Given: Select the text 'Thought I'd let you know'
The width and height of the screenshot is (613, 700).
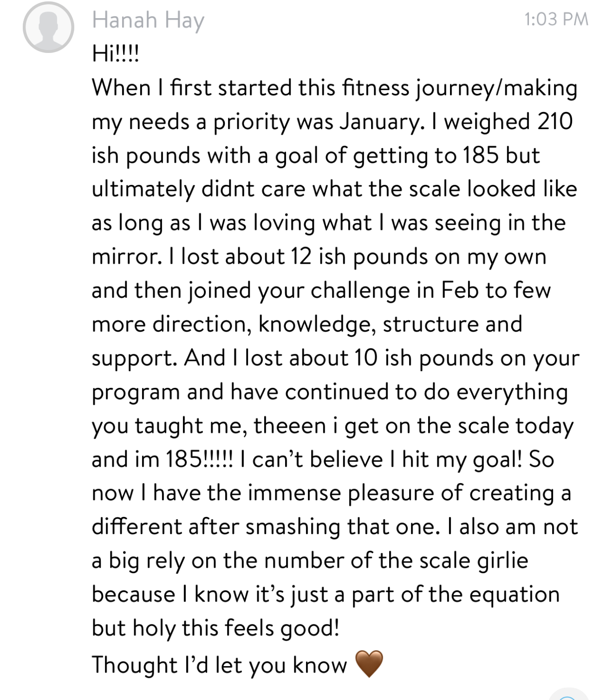Looking at the screenshot, I should coord(219,665).
